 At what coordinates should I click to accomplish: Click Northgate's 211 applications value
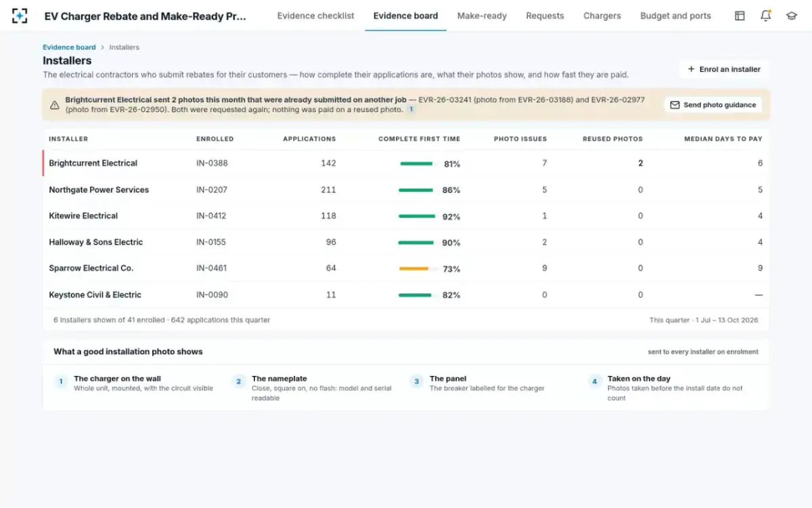click(328, 190)
